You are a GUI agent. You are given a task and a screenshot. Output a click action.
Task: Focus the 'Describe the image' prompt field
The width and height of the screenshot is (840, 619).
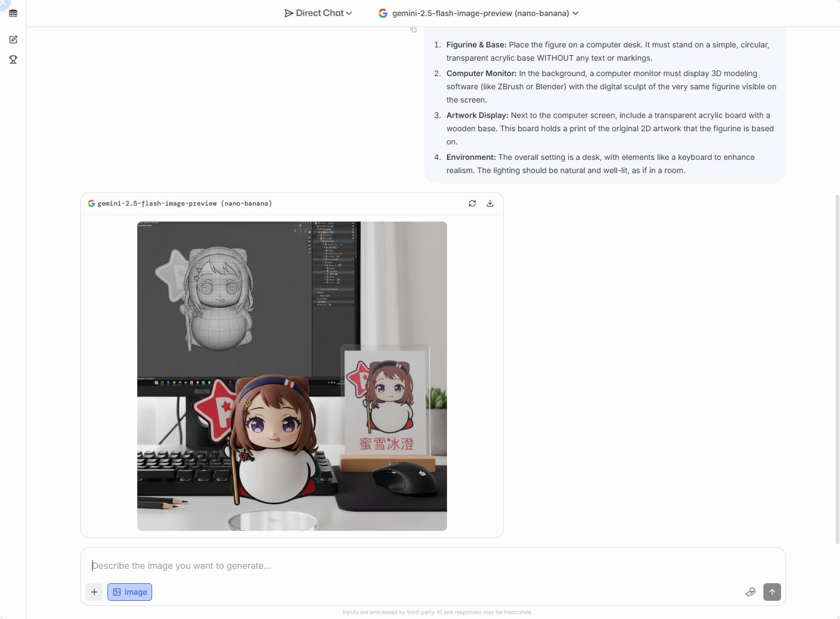coord(433,566)
